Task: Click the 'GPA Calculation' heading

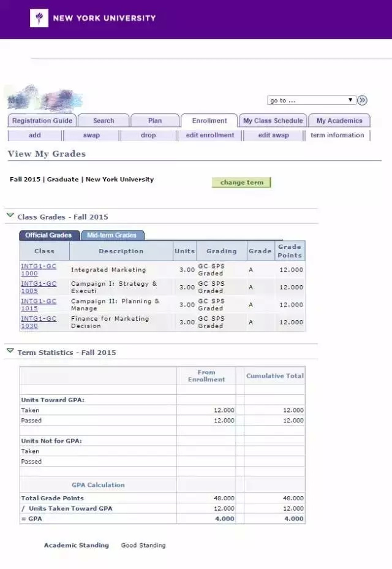Action: coord(98,485)
